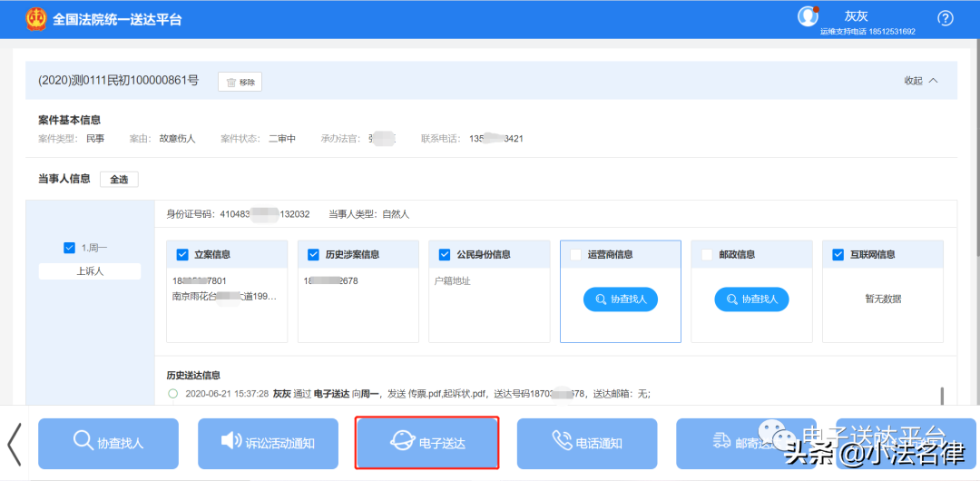Click 暂无数据 text in 互联网信息
The image size is (980, 481).
point(883,299)
